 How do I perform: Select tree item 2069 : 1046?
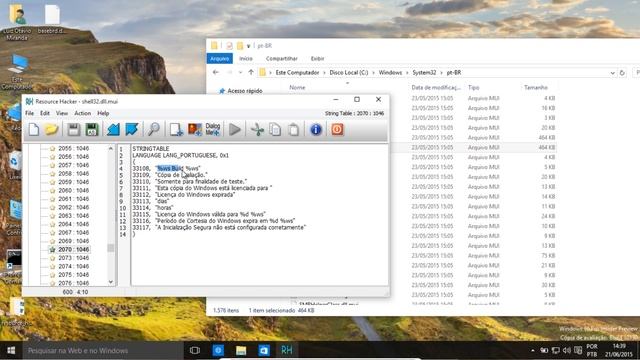73,241
